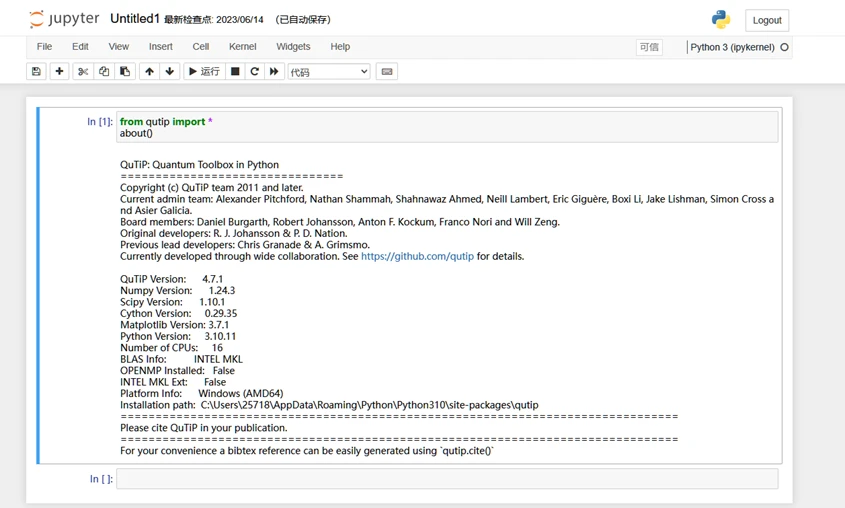The image size is (845, 508).
Task: Click the 'OPENMP Installed: False' line
Action: [x=177, y=371]
